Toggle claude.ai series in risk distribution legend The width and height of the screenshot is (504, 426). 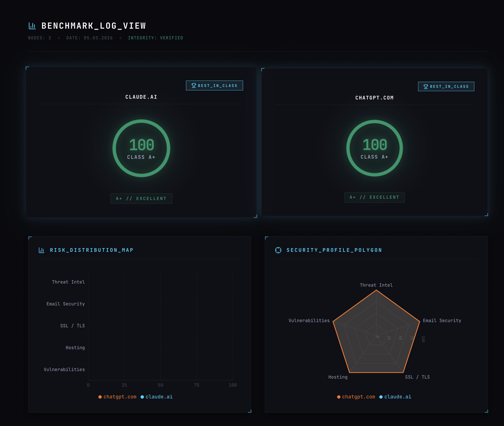pyautogui.click(x=159, y=397)
